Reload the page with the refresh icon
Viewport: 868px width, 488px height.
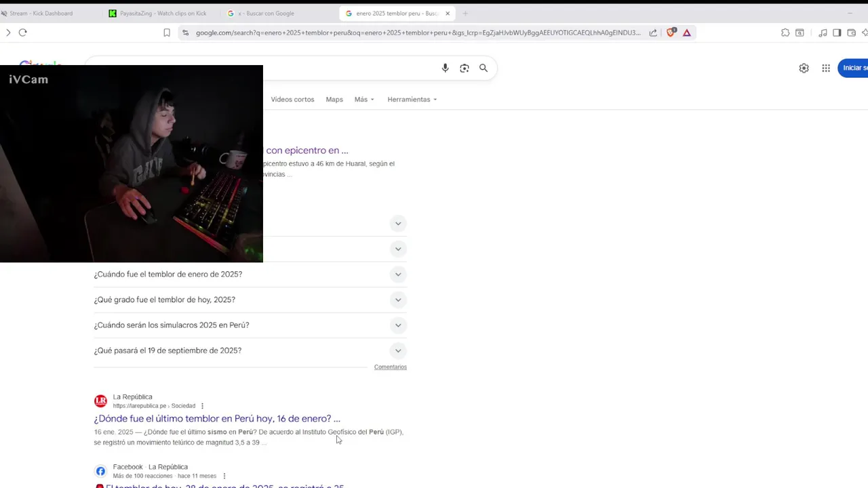pos(23,33)
